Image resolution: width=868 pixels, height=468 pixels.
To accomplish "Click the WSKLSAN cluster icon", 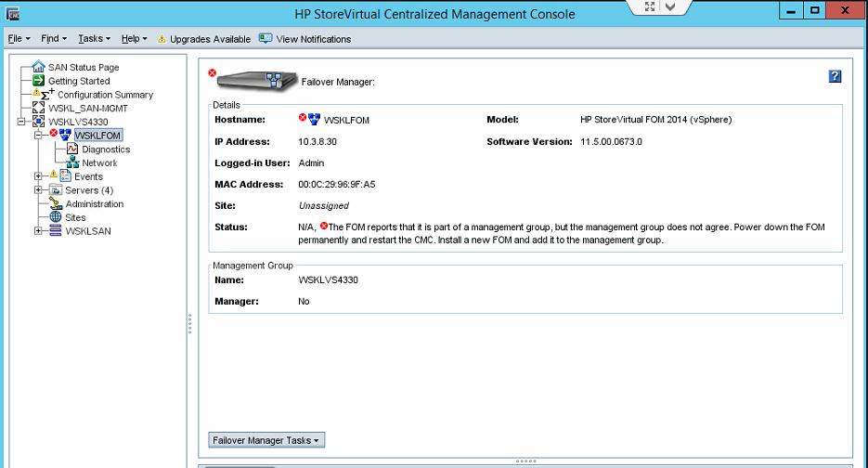I will 56,231.
